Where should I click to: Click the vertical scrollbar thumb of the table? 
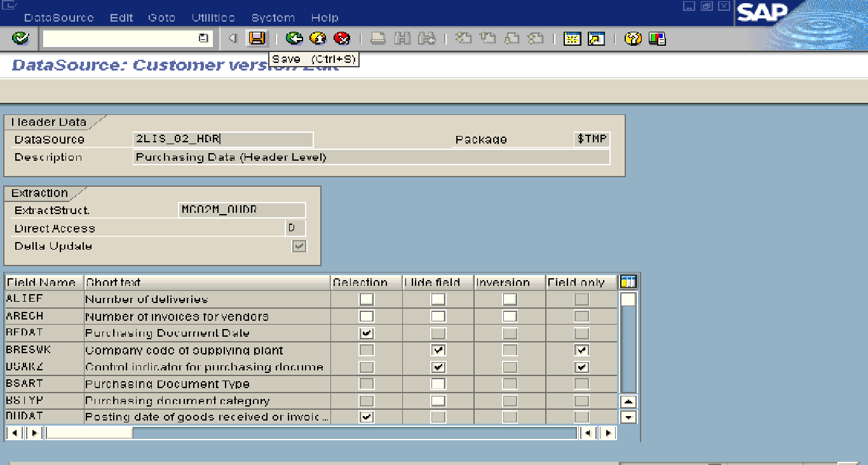pos(628,299)
